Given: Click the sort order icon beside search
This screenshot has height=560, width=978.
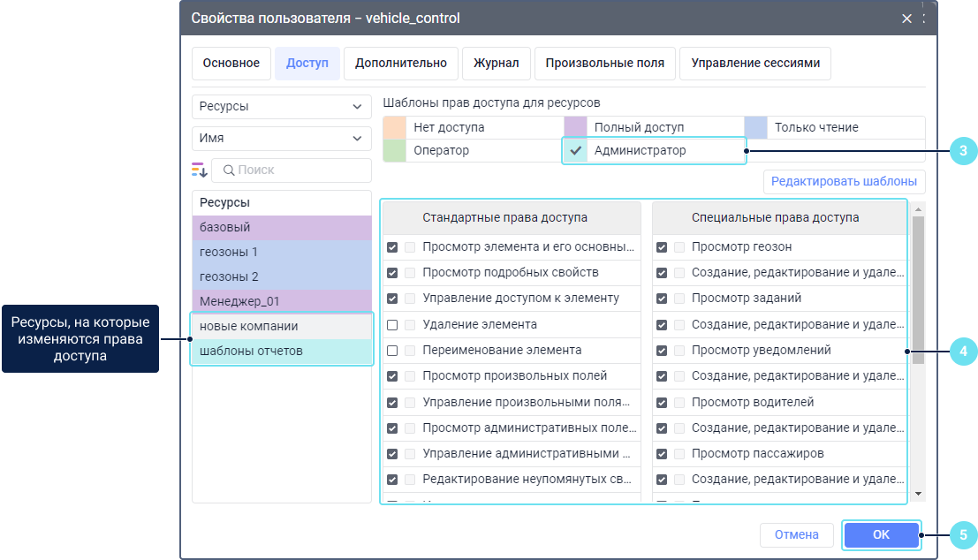Looking at the screenshot, I should click(199, 170).
